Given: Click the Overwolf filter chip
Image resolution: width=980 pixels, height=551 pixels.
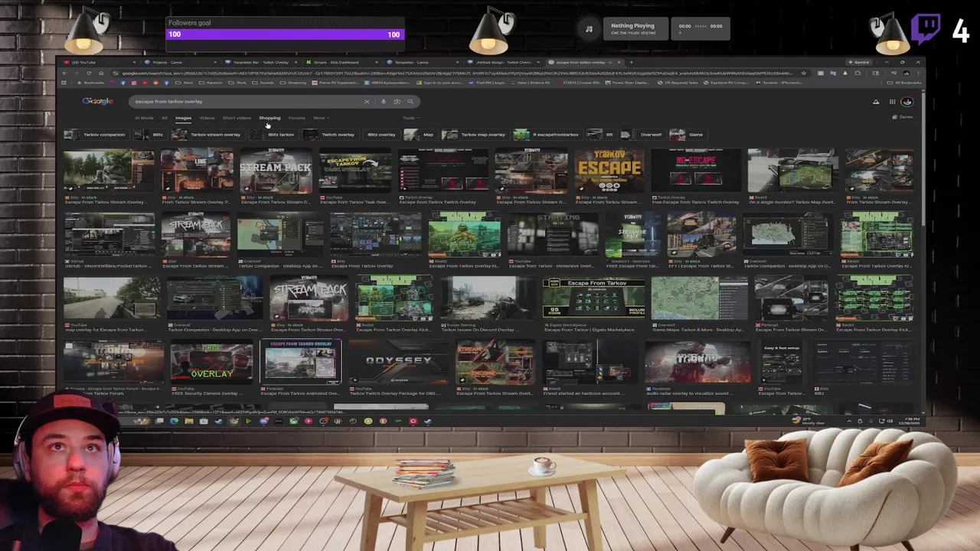Looking at the screenshot, I should click(642, 135).
